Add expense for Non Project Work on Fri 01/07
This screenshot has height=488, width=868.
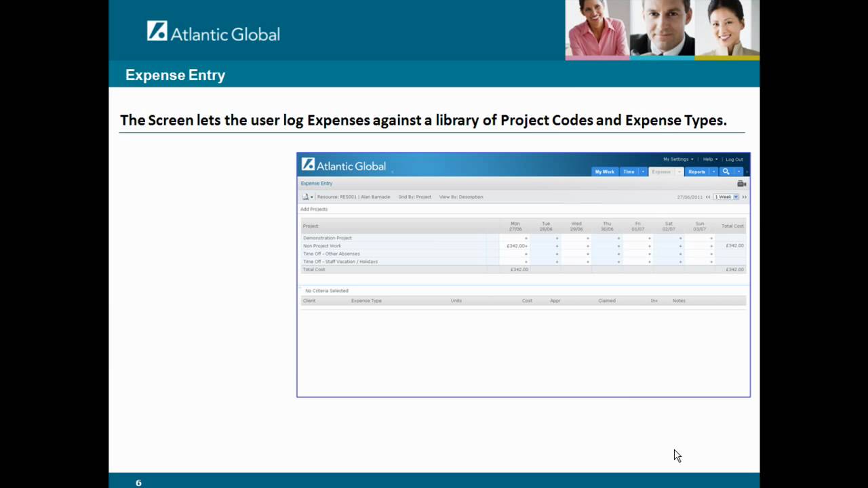(x=649, y=246)
